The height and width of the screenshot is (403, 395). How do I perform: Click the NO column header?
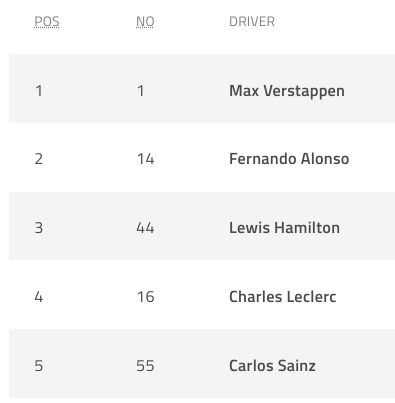click(145, 22)
